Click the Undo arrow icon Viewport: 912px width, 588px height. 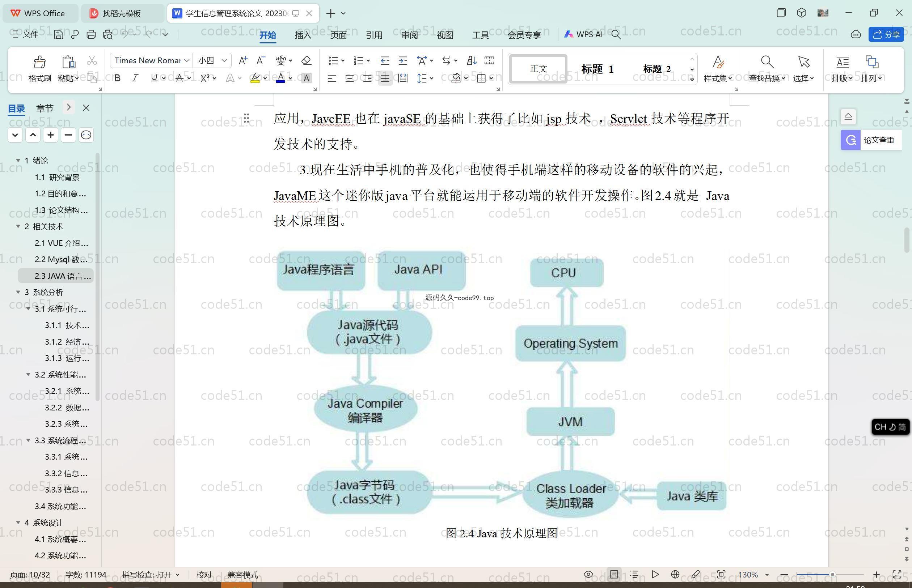pyautogui.click(x=125, y=34)
